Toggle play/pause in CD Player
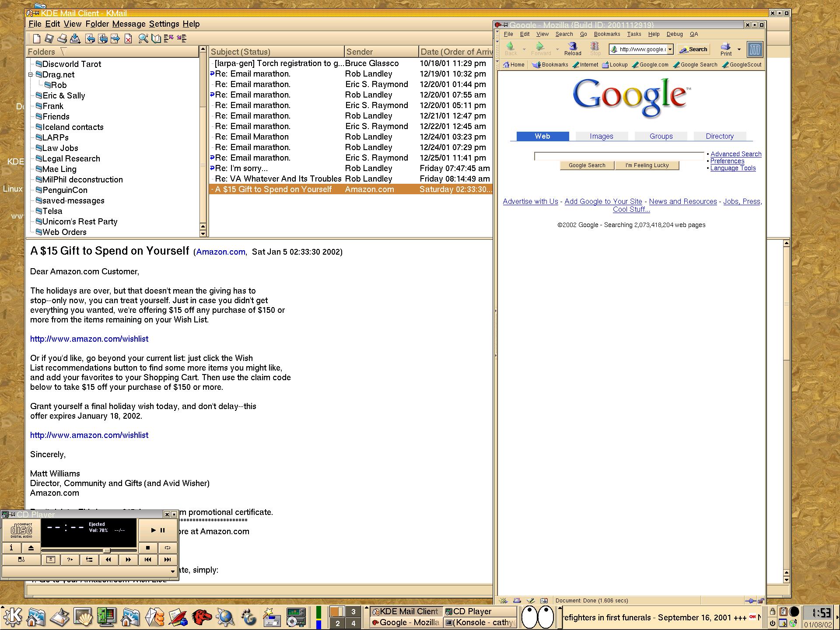The width and height of the screenshot is (840, 630). click(x=157, y=530)
